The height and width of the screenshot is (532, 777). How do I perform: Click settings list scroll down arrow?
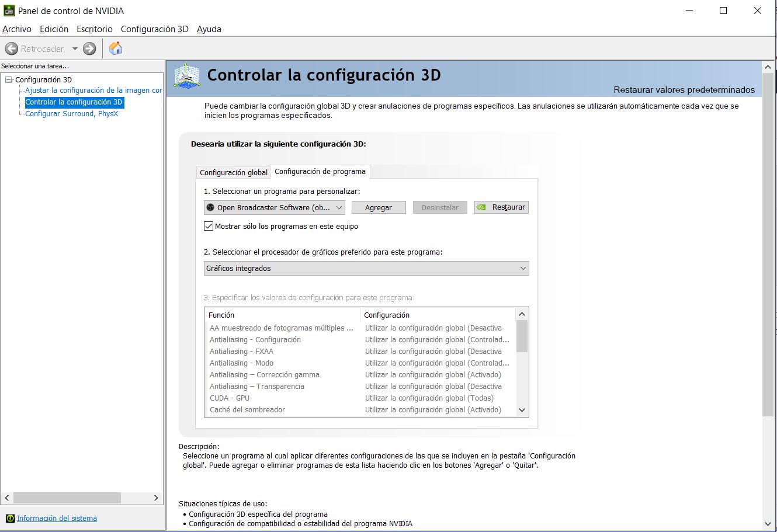click(522, 411)
